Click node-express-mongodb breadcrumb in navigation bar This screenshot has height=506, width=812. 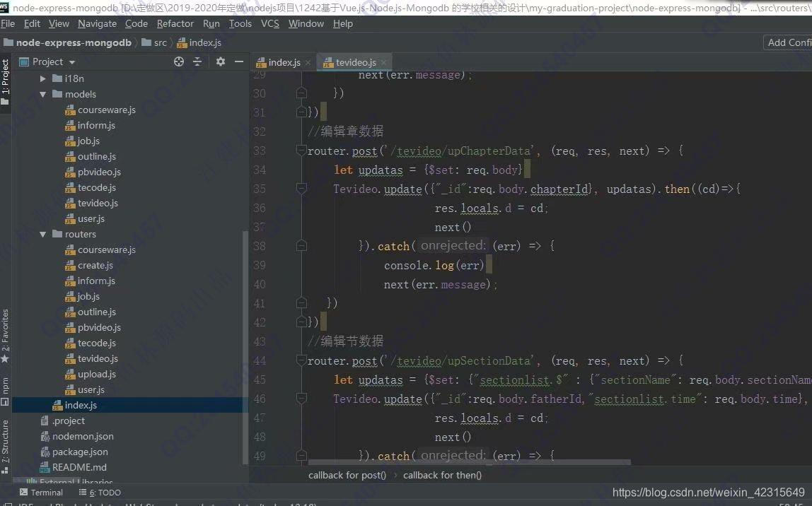pyautogui.click(x=67, y=42)
